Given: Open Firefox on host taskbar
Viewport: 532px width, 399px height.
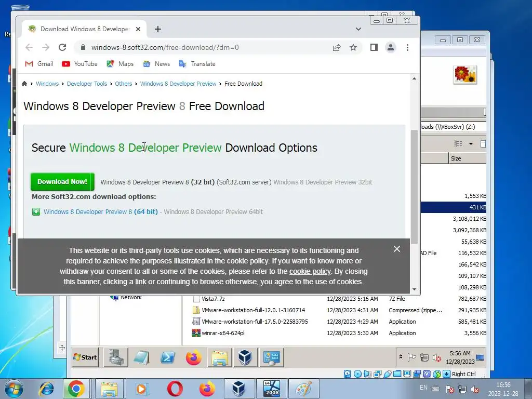Looking at the screenshot, I should 207,389.
